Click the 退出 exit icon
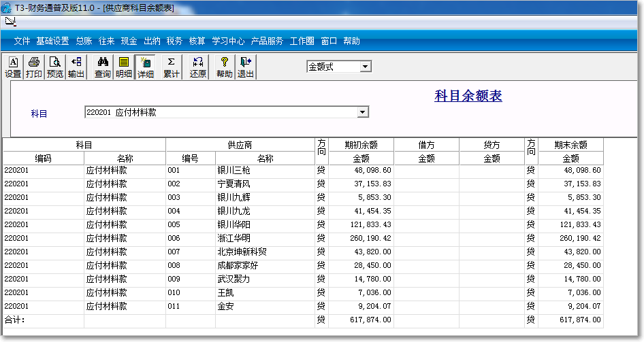Image resolution: width=644 pixels, height=342 pixels. point(245,67)
